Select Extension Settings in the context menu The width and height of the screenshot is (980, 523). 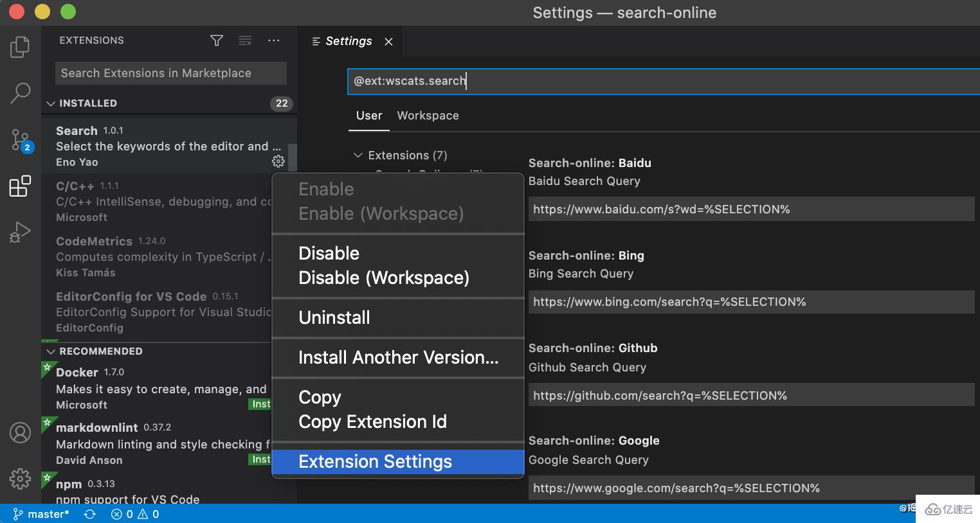398,462
